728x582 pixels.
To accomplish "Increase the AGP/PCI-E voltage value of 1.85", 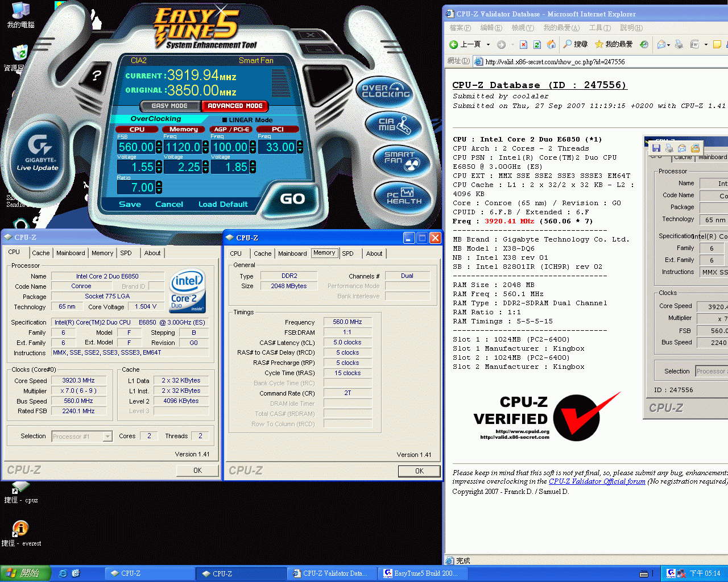I will [253, 164].
